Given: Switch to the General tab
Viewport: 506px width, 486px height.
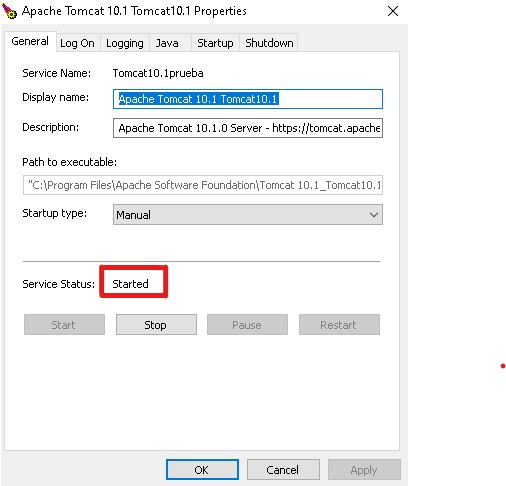Looking at the screenshot, I should (x=30, y=41).
